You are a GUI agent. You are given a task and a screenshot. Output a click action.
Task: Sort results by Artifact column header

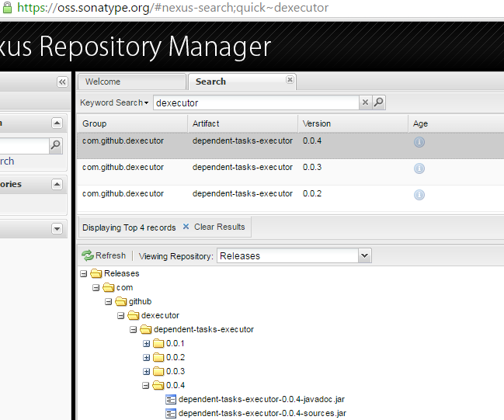click(242, 123)
